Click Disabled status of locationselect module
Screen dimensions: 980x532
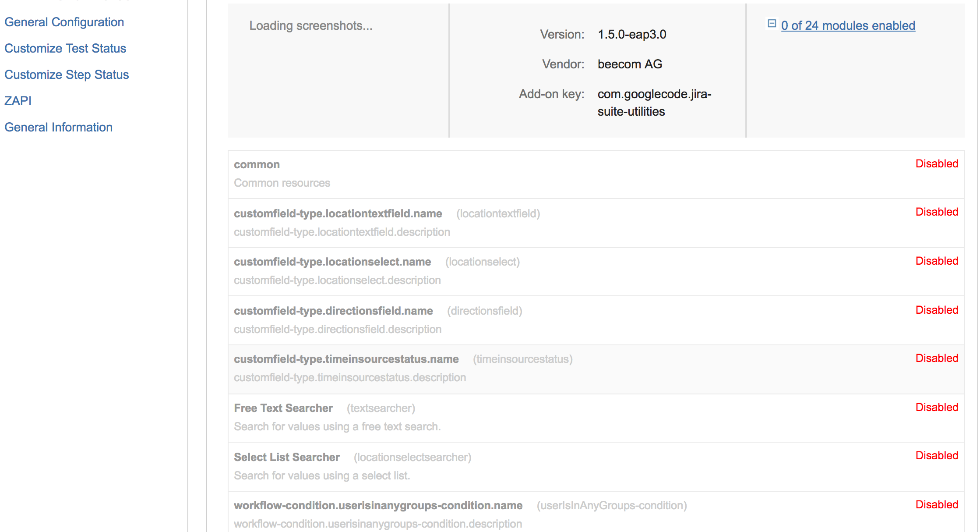click(x=937, y=261)
